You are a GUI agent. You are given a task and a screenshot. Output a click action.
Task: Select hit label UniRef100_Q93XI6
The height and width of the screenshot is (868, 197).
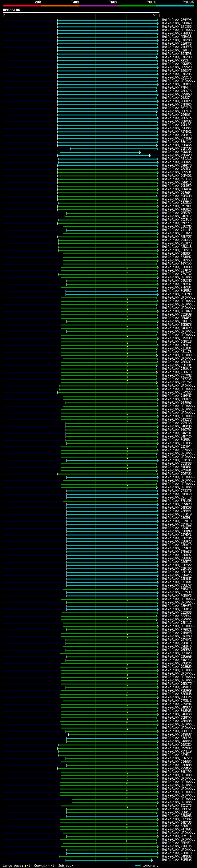pos(176,78)
